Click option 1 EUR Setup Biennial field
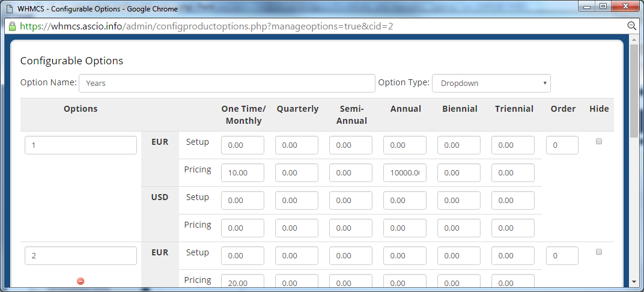The image size is (644, 292). (x=458, y=145)
